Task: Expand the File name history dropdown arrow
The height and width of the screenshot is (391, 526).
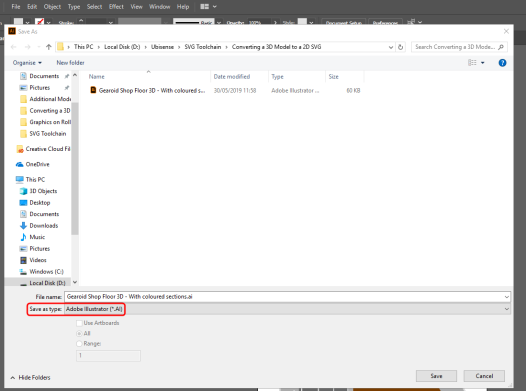Action: (507, 297)
